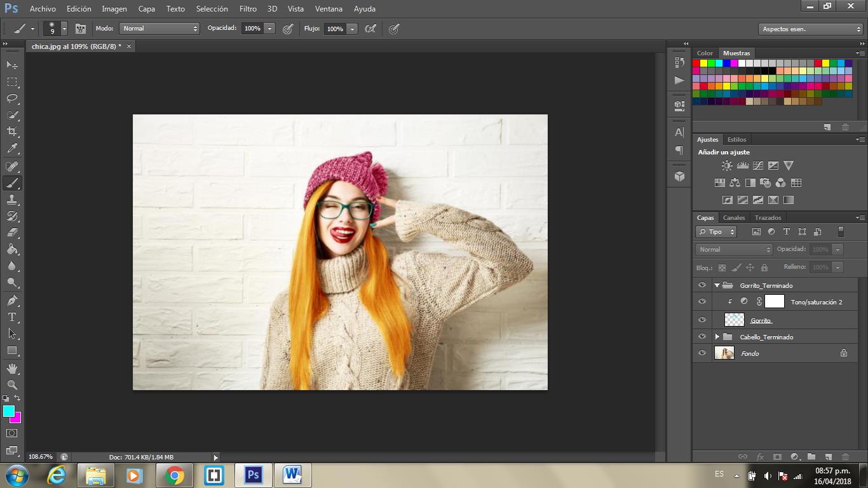Open the Aspectos esen. workspace dropdown

(810, 29)
